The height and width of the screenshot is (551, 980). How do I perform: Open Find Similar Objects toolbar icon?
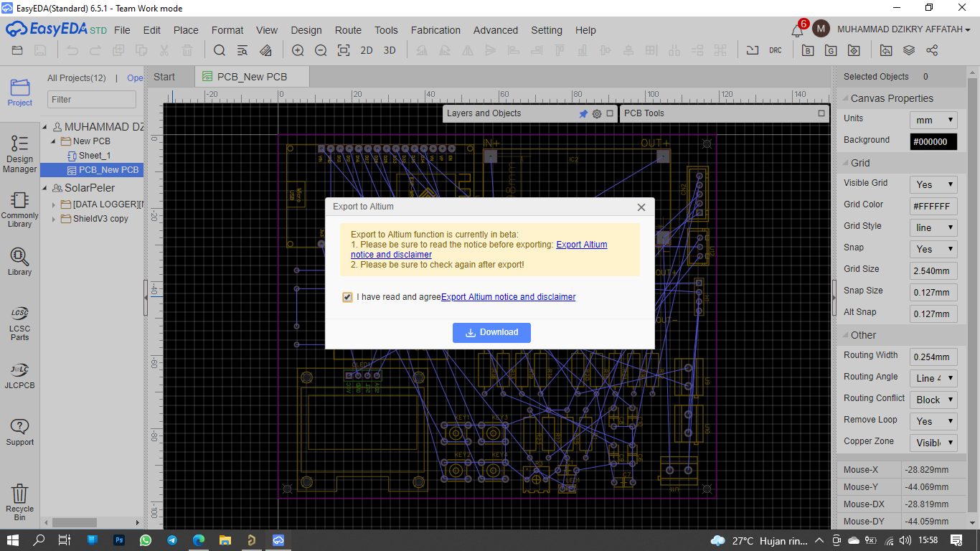pyautogui.click(x=242, y=50)
